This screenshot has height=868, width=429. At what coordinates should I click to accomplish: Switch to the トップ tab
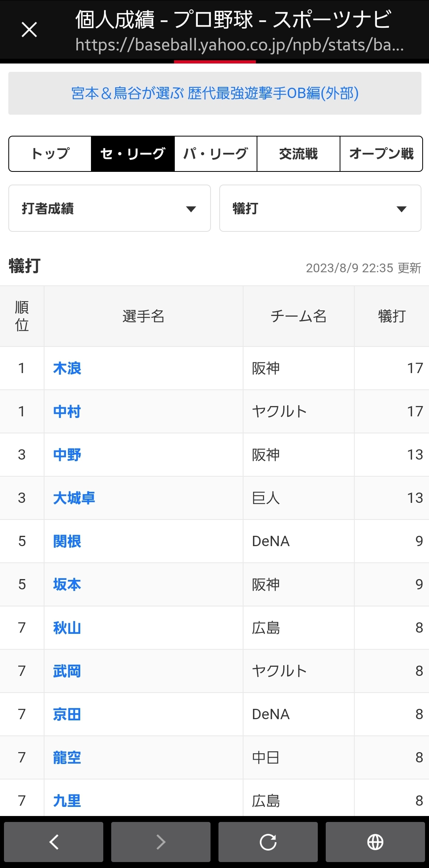[x=50, y=154]
